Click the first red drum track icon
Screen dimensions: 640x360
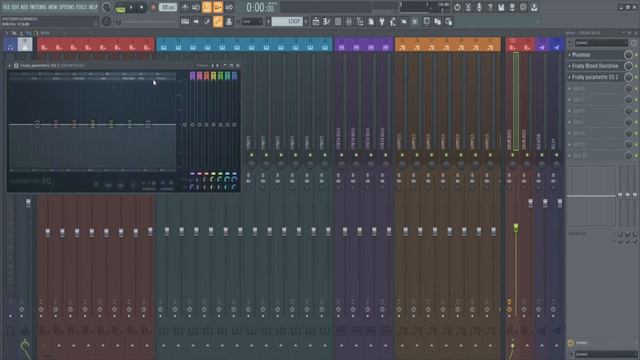44,48
